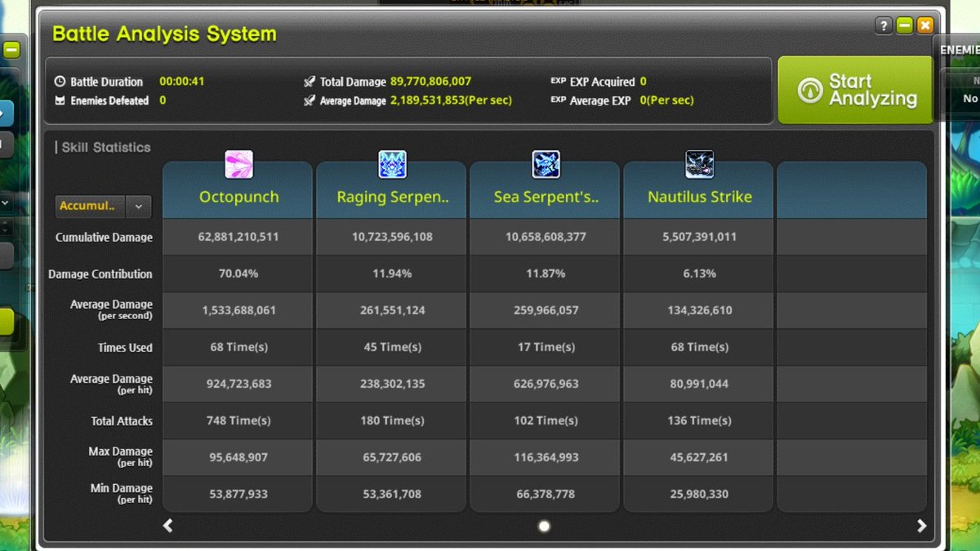
Task: Click Octopunch cumulative damage 62,881,210,511
Action: coord(238,237)
